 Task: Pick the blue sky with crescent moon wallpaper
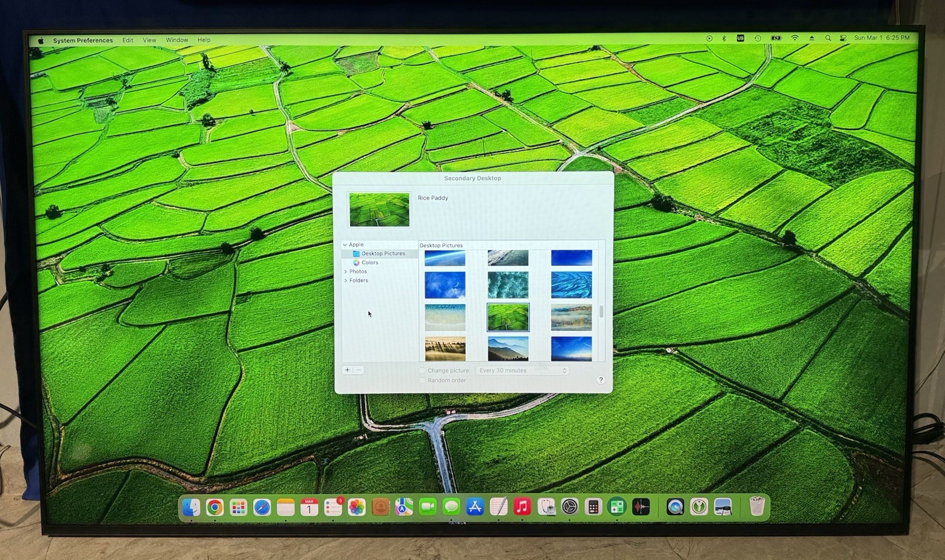(x=445, y=285)
